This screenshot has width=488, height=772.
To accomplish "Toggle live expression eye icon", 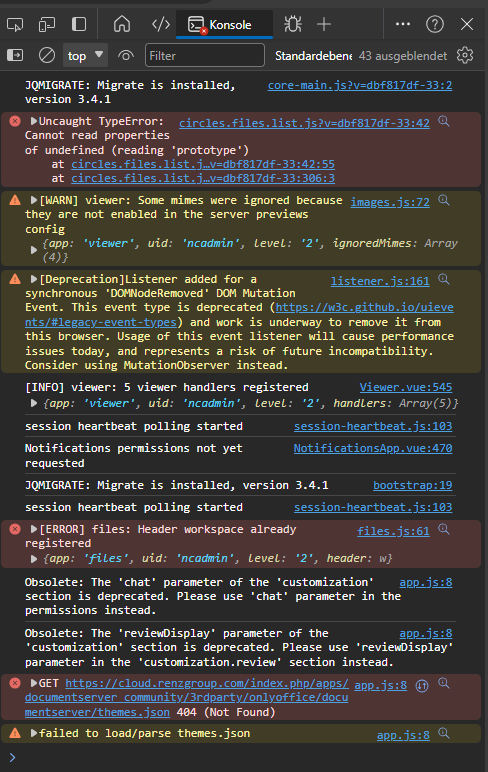I will pyautogui.click(x=126, y=56).
